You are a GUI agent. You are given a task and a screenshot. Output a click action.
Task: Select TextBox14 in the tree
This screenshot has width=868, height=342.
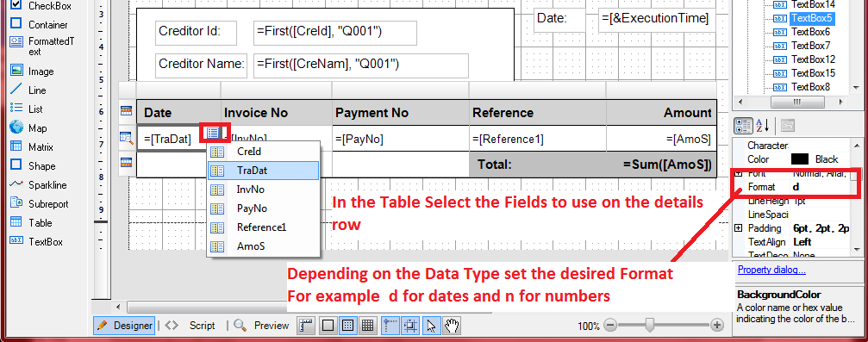pos(813,4)
